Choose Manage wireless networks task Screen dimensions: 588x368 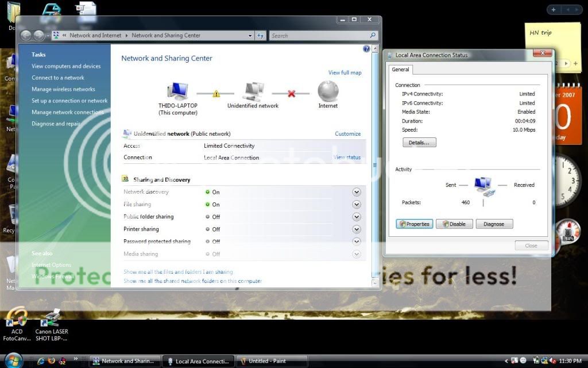click(63, 89)
